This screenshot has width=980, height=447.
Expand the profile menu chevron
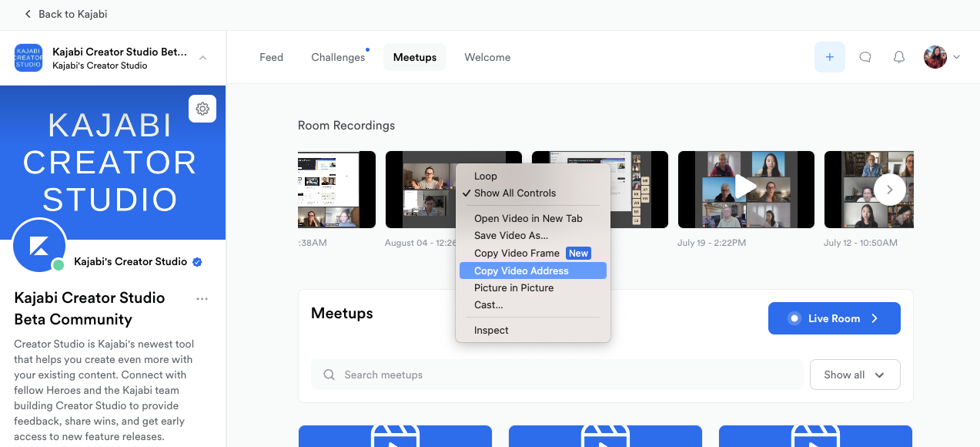pyautogui.click(x=957, y=57)
